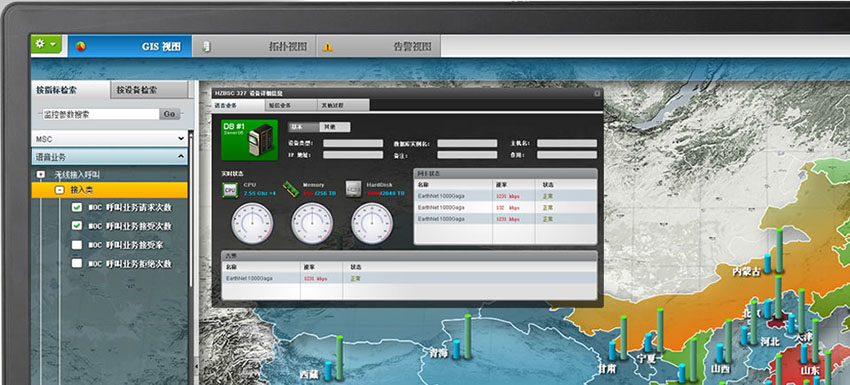The width and height of the screenshot is (850, 385).
Task: Click the Go search button
Action: point(169,114)
